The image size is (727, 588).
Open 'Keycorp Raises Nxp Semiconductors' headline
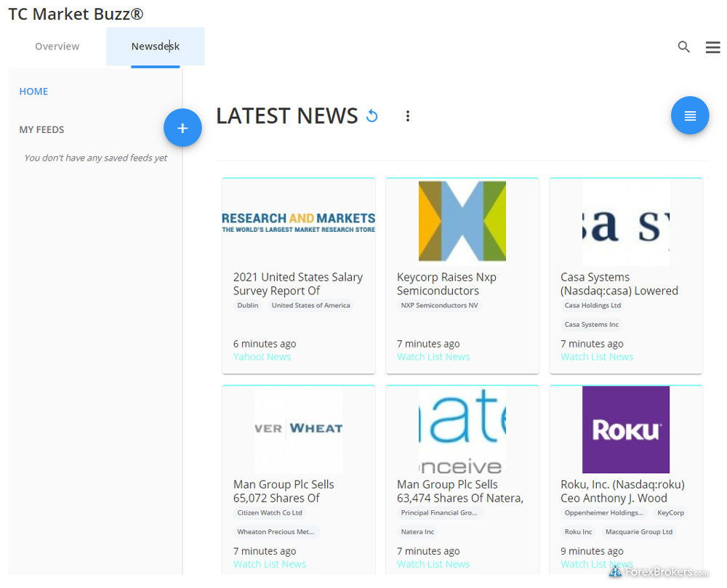tap(446, 283)
